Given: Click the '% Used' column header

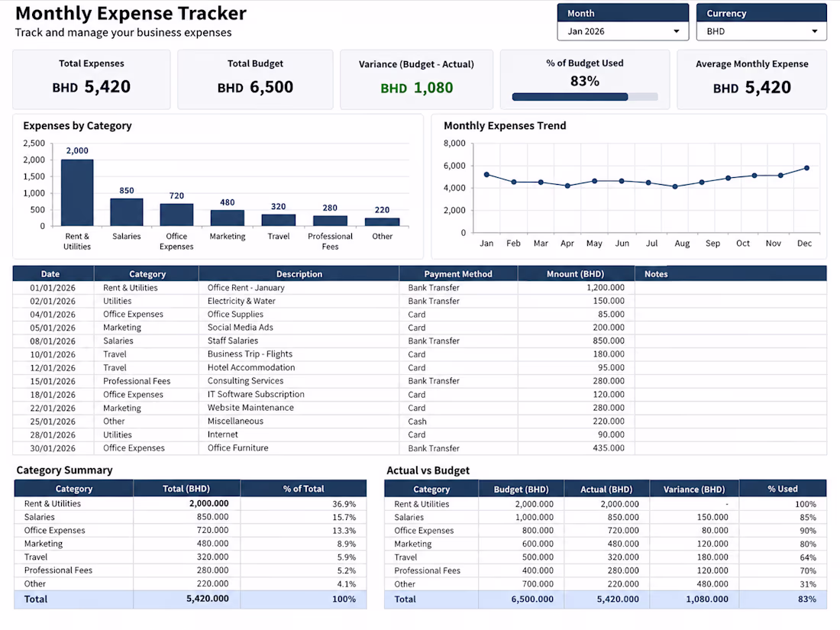Looking at the screenshot, I should [782, 489].
